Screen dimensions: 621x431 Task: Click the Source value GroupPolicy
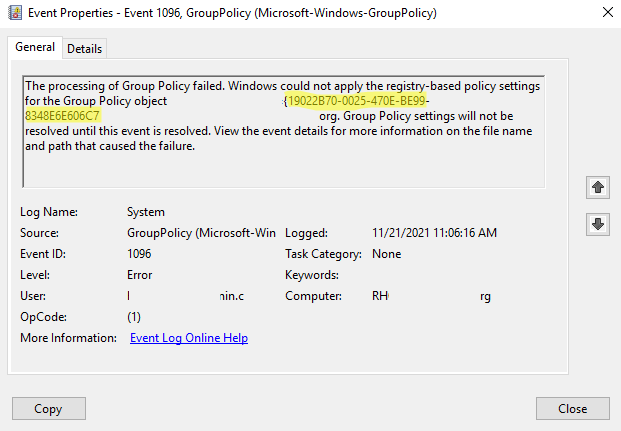point(200,233)
